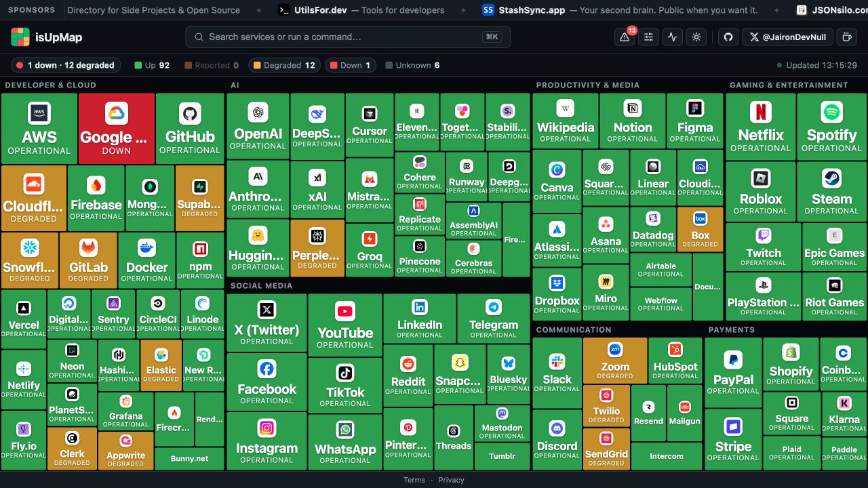Click the 1 down · 12 degraded summary pill
This screenshot has width=868, height=488.
click(66, 65)
